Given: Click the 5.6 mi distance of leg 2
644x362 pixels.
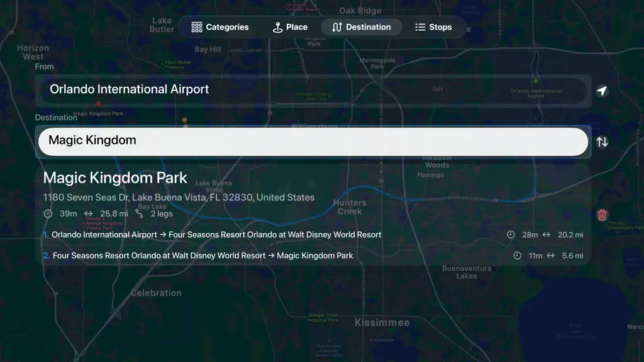Looking at the screenshot, I should click(572, 256).
